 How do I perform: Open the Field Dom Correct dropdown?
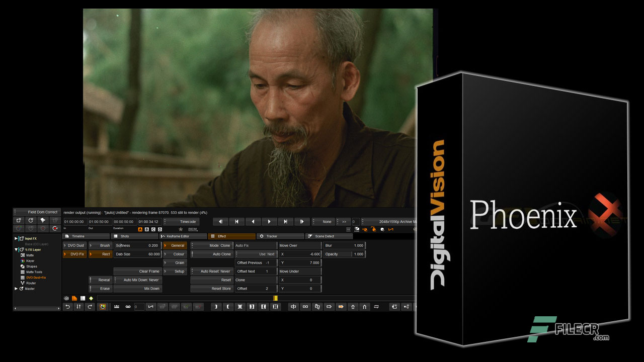pos(37,212)
